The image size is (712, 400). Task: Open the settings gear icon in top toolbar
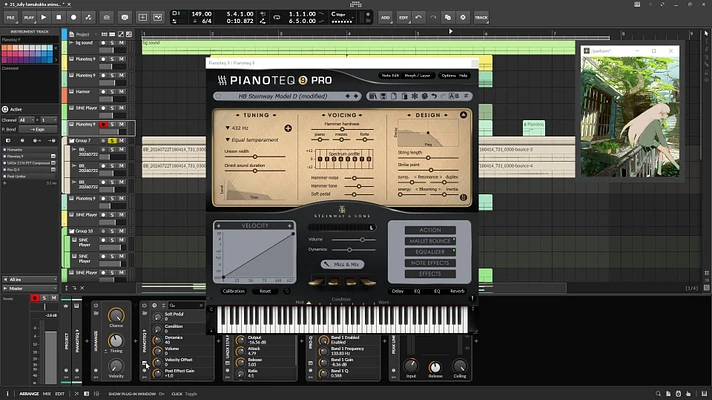[x=463, y=17]
